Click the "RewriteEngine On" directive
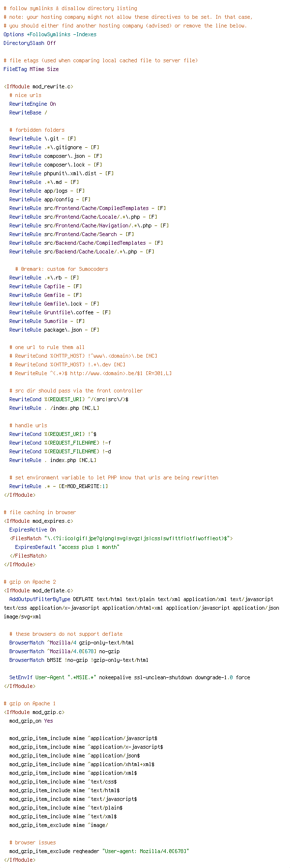The height and width of the screenshot is (868, 290). tap(32, 104)
